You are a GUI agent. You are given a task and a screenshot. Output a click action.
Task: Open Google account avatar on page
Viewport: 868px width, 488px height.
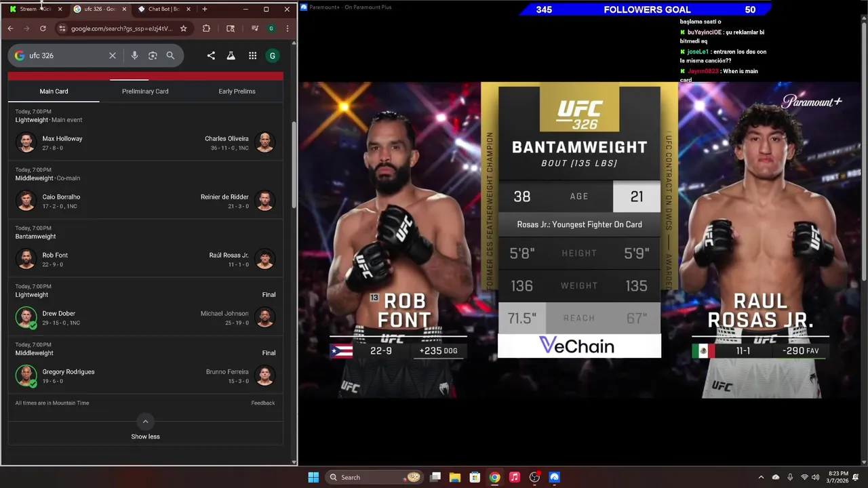(x=273, y=56)
